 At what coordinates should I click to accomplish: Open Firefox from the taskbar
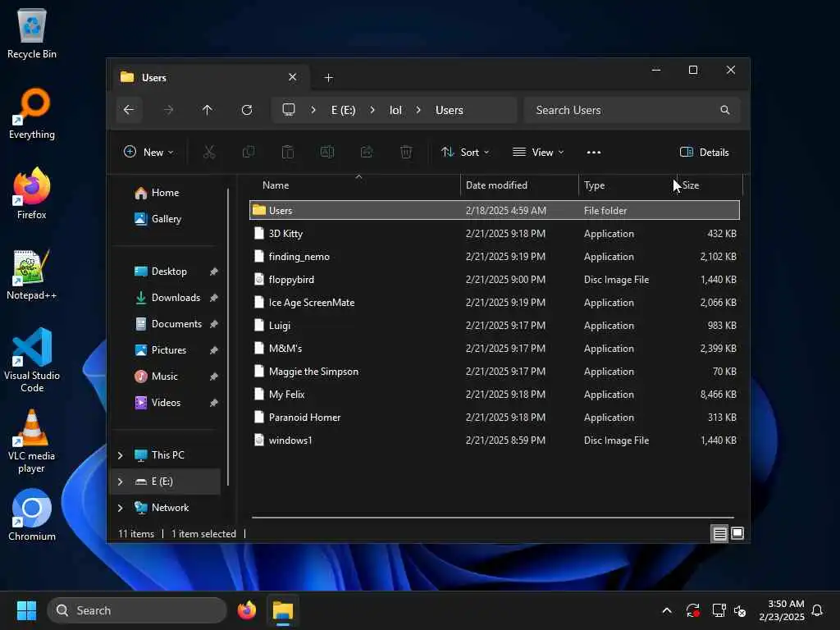(x=247, y=610)
